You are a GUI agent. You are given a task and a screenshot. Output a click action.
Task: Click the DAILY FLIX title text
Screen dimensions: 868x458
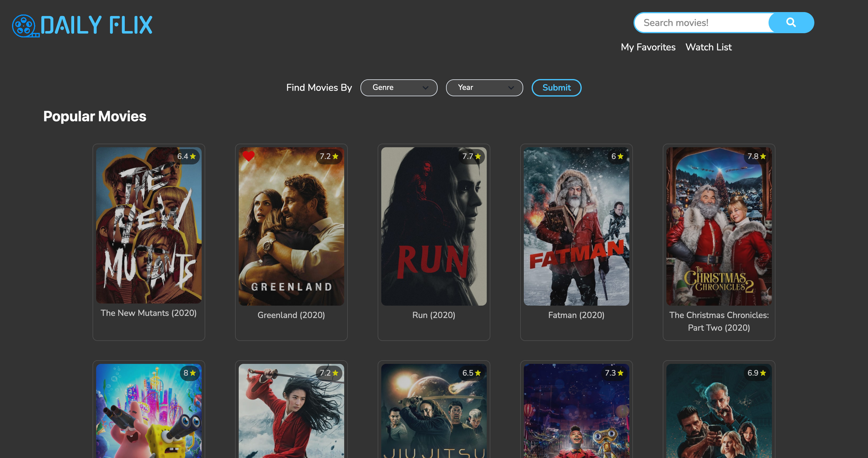96,25
